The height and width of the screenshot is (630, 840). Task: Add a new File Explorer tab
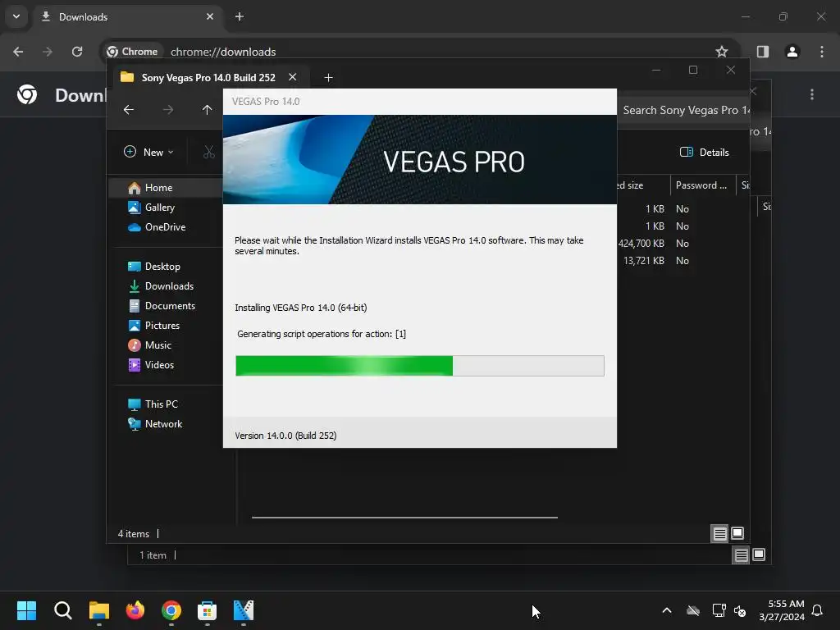(x=328, y=78)
